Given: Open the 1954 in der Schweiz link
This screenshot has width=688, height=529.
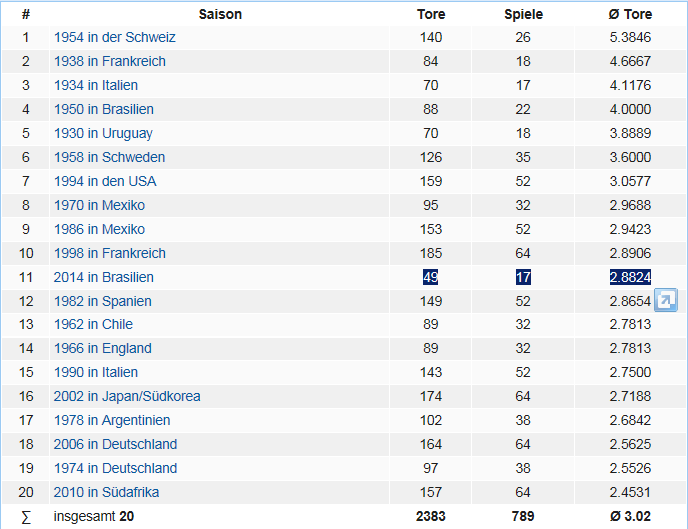Looking at the screenshot, I should pos(115,38).
